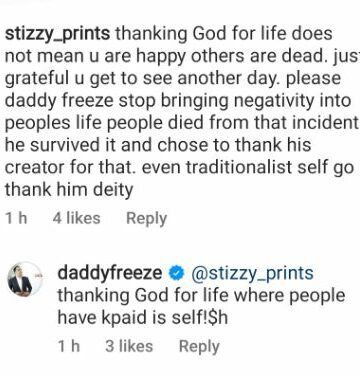Click the blue verified badge beside daddyfreeze
The image size is (360, 376).
coord(177,274)
